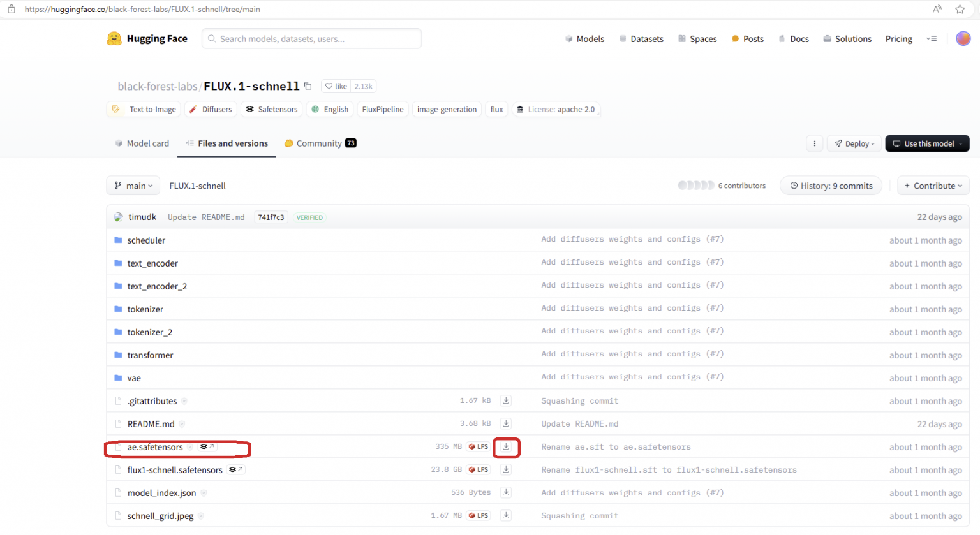View History: 9 commits
The height and width of the screenshot is (535, 980).
(831, 186)
